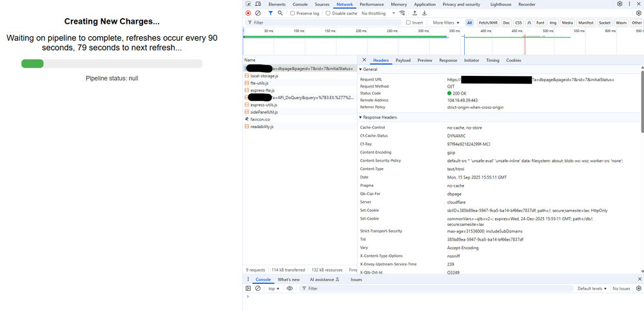The height and width of the screenshot is (311, 644).
Task: Click the import HAR upload icon
Action: [x=415, y=13]
